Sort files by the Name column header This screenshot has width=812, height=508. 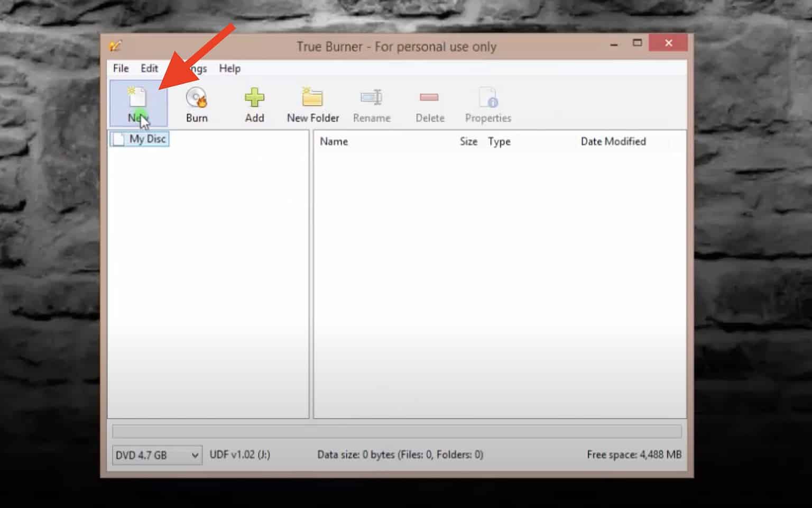[x=334, y=141]
